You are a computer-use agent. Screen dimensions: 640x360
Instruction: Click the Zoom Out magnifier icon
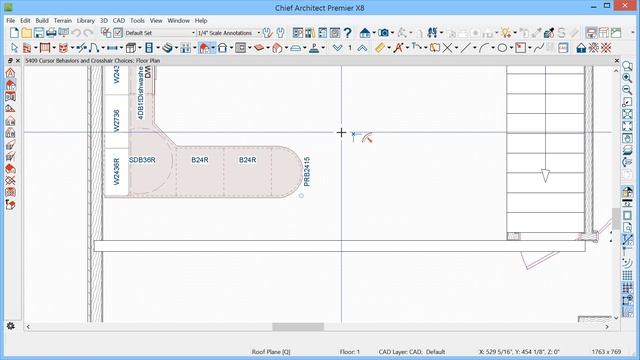[627, 90]
